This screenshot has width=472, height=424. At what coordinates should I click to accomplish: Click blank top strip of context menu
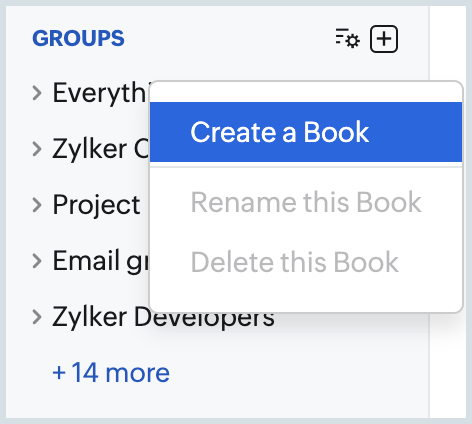click(306, 92)
